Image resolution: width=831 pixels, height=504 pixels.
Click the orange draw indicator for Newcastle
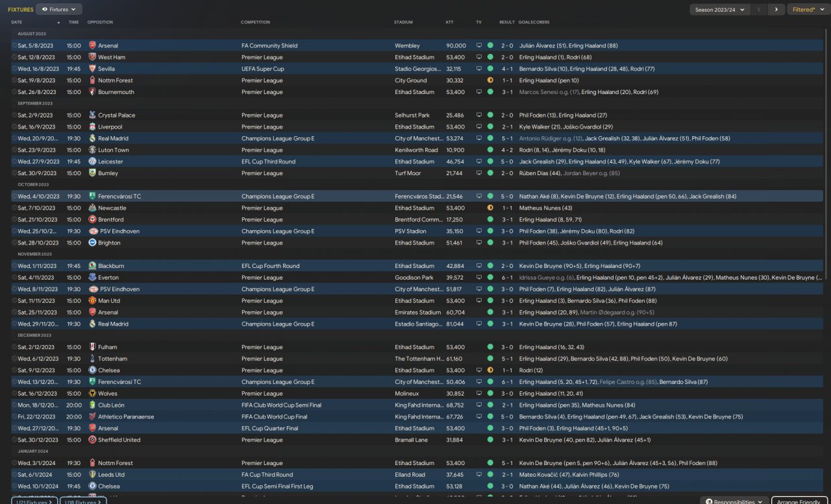(x=490, y=208)
